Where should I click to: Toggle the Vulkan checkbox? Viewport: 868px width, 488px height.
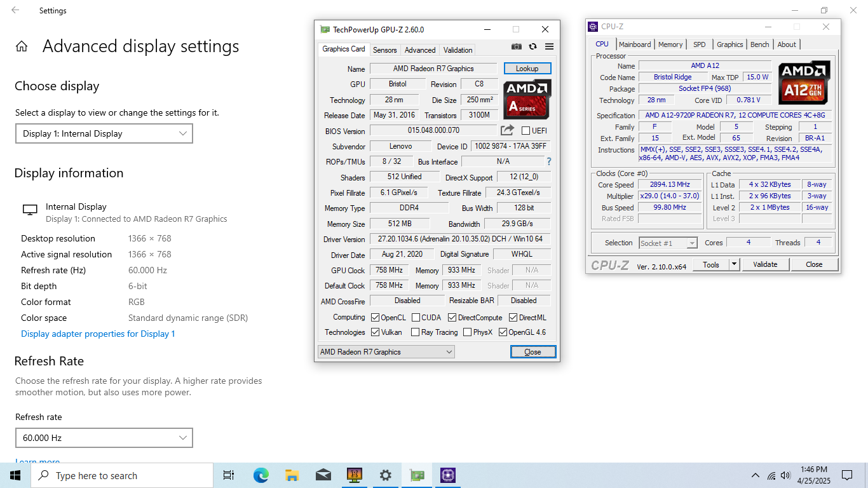click(375, 332)
